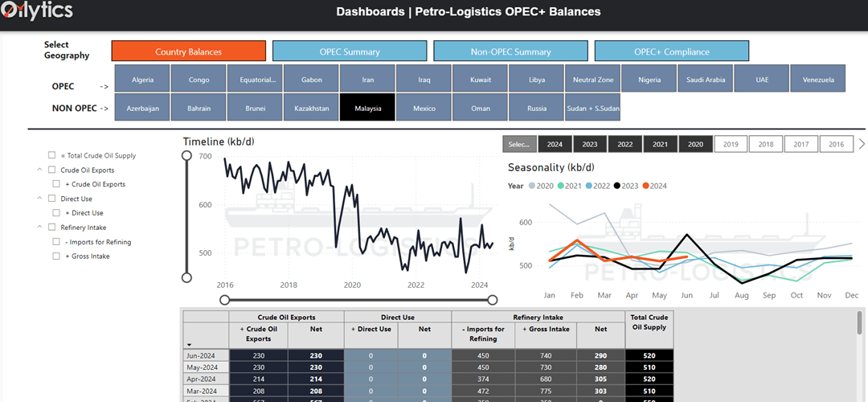The image size is (868, 402).
Task: Collapse the Direct Use tree group
Action: [39, 199]
